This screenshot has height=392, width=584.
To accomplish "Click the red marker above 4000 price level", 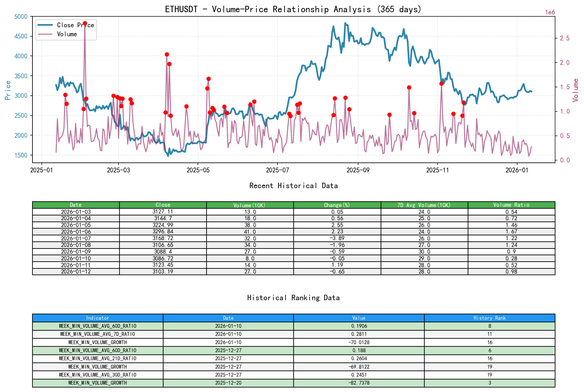I will coord(166,54).
